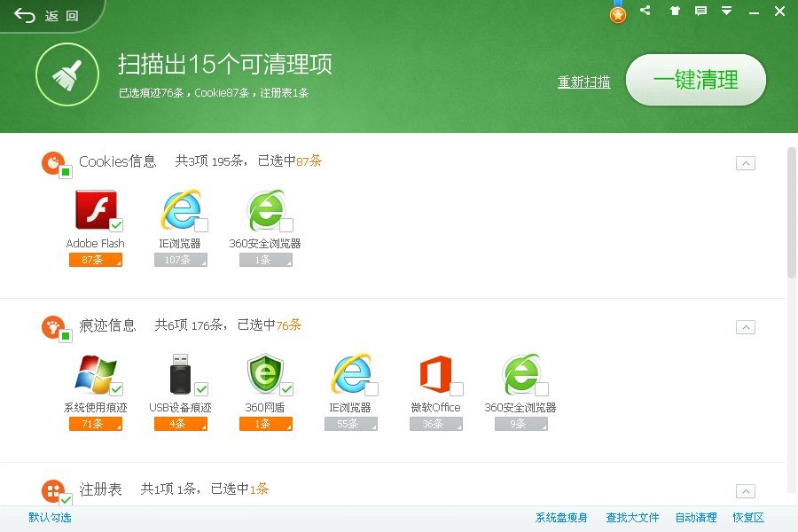Click the vertical scrollbar thumb
Screen dimensions: 798x532
pyautogui.click(x=792, y=213)
